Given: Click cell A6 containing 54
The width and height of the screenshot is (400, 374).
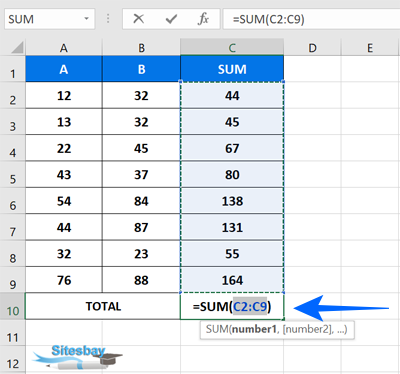Looking at the screenshot, I should coord(64,201).
